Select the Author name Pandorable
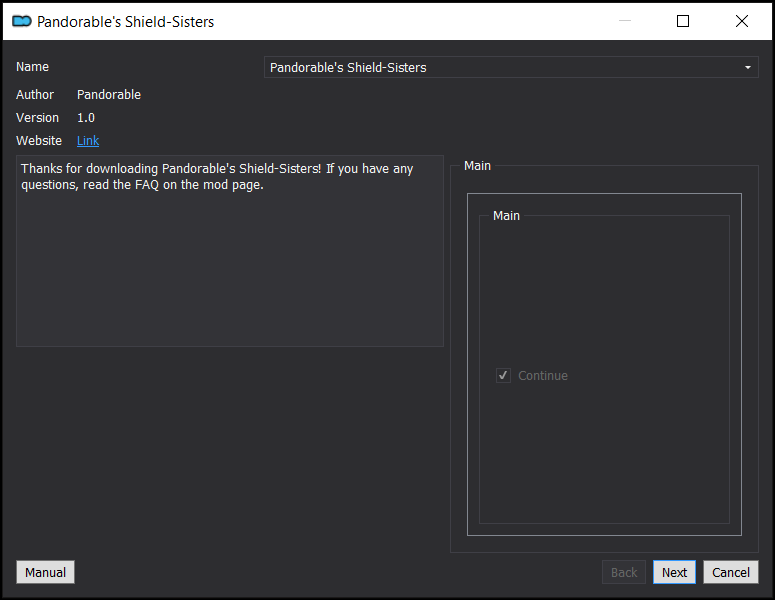 (109, 95)
